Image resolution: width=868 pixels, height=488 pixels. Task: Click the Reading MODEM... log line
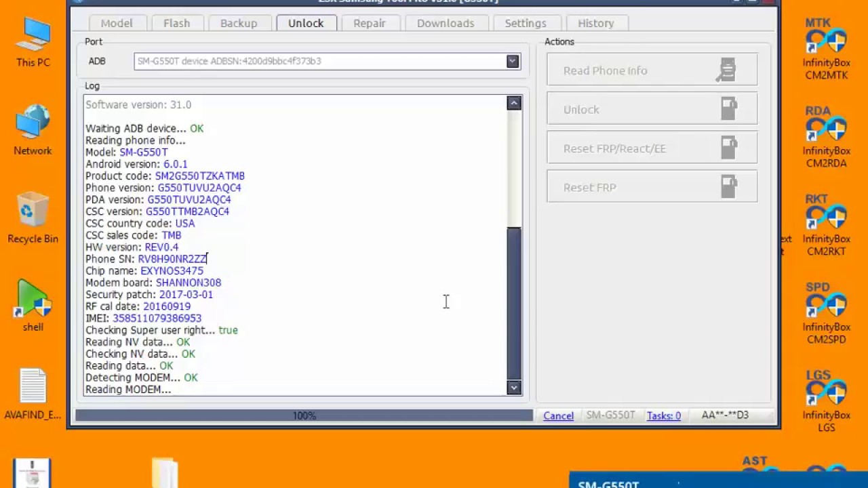coord(128,389)
